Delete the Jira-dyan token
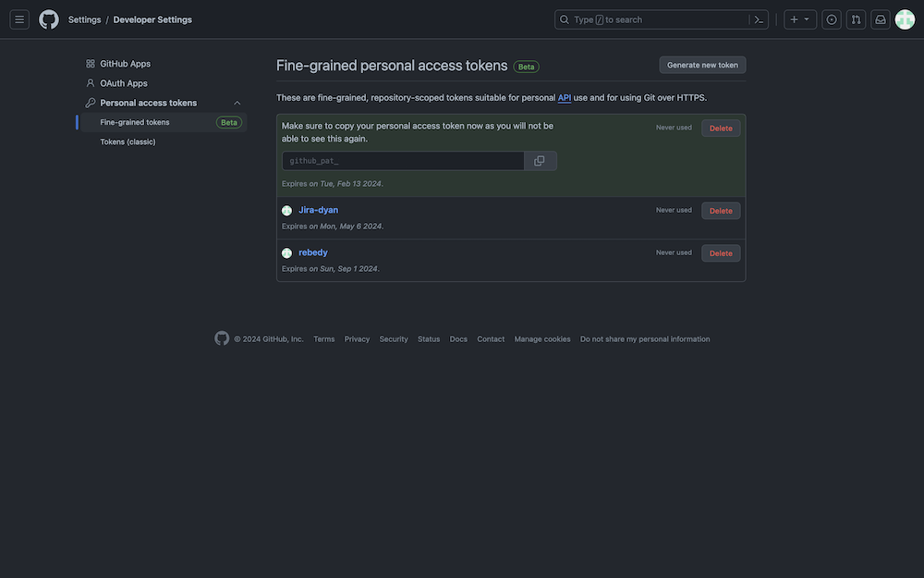Image resolution: width=924 pixels, height=578 pixels. click(x=721, y=211)
